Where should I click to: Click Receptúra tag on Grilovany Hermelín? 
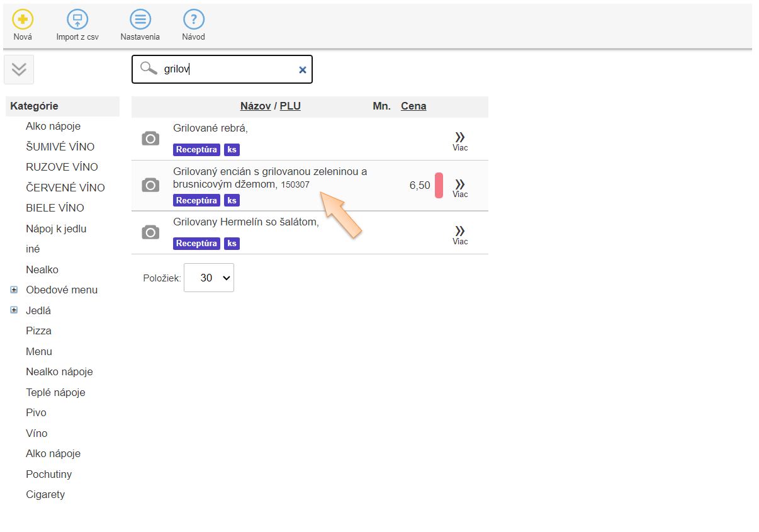tap(196, 244)
